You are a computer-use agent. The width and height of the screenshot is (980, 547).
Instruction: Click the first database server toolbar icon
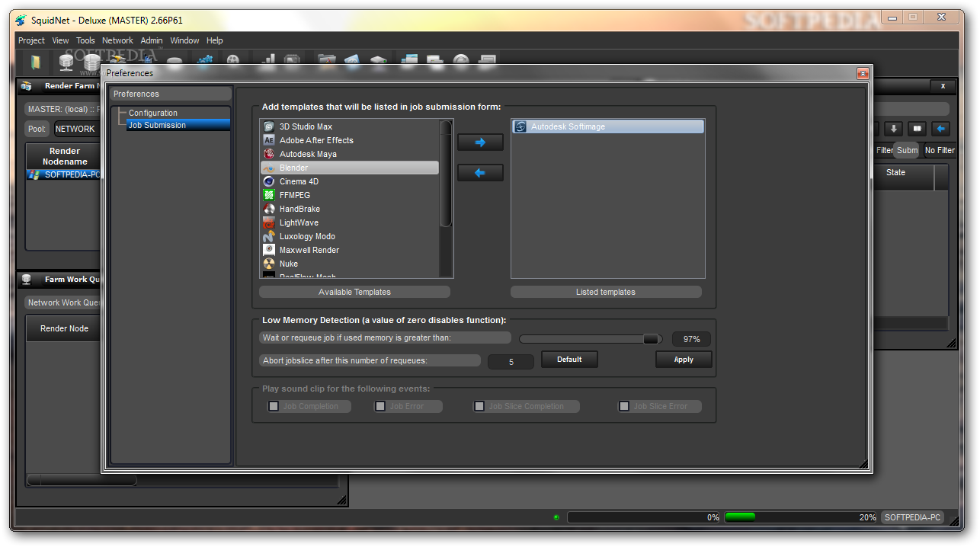tap(66, 62)
